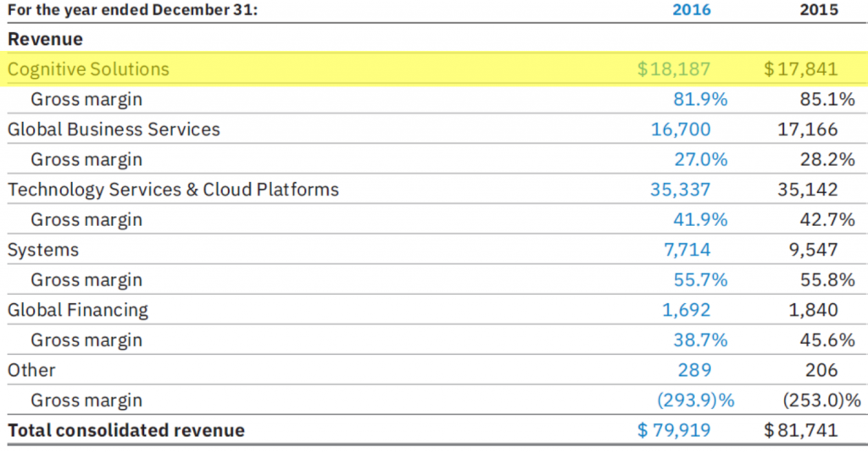Click the highlighted Cognitive Solutions row label
868x453 pixels.
pyautogui.click(x=88, y=69)
